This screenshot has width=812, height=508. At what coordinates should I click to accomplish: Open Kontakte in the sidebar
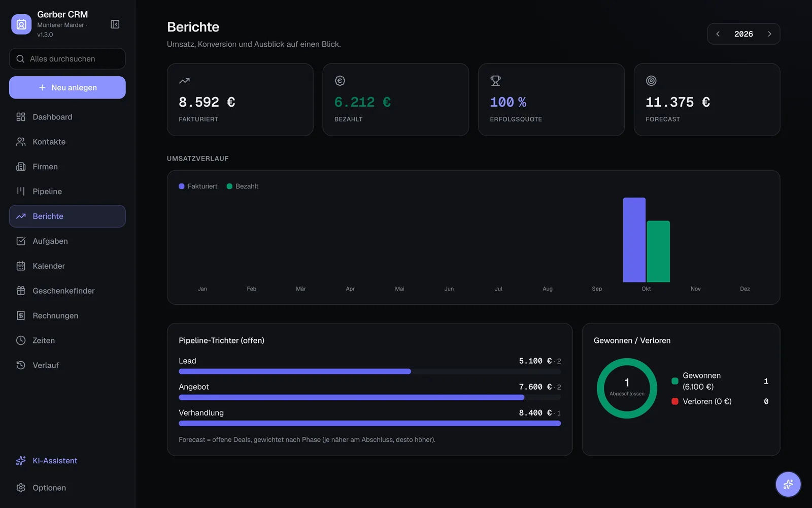point(67,142)
